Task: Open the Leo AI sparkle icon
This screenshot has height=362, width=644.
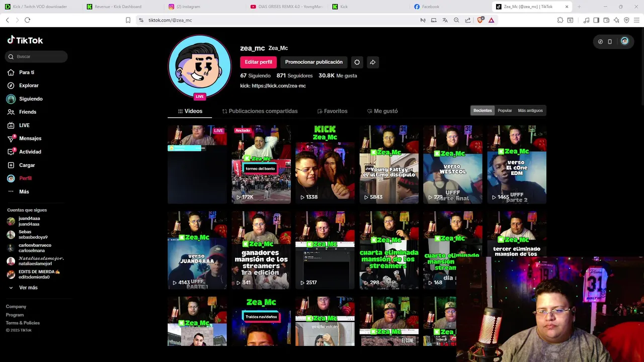Action: coord(616,20)
